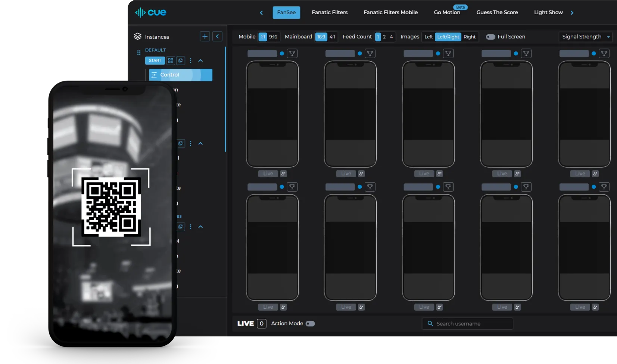Click the LIVE count box showing 0
Viewport: 617px width, 364px height.
tap(262, 324)
